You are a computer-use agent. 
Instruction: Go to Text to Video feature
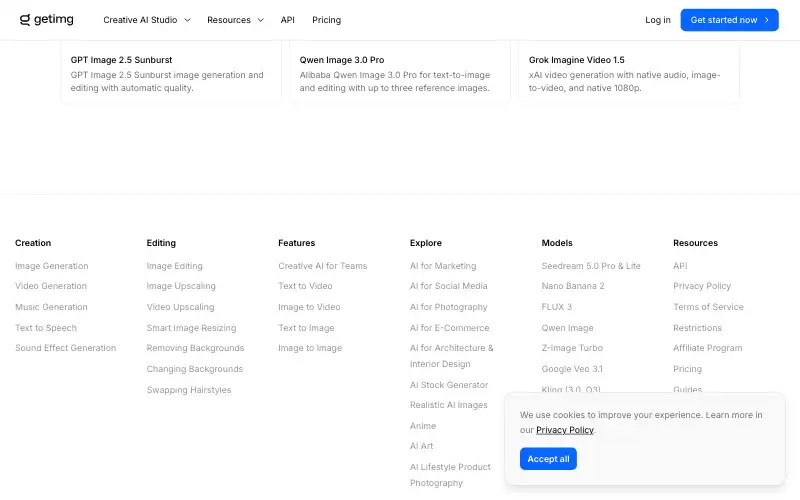(305, 286)
